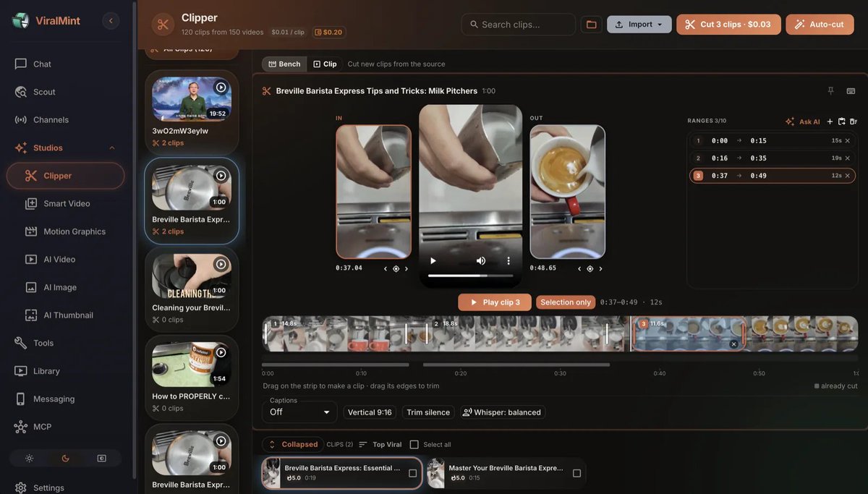
Task: Toggle Vertical 9:16 format
Action: pos(370,412)
